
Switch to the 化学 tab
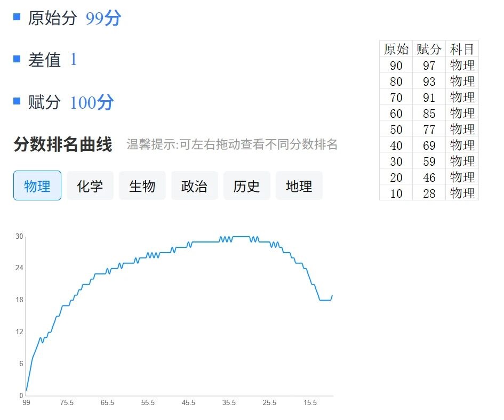90,186
